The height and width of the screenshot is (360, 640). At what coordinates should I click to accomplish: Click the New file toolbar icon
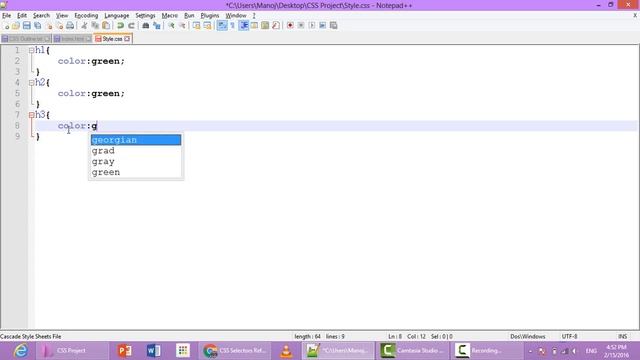7,26
